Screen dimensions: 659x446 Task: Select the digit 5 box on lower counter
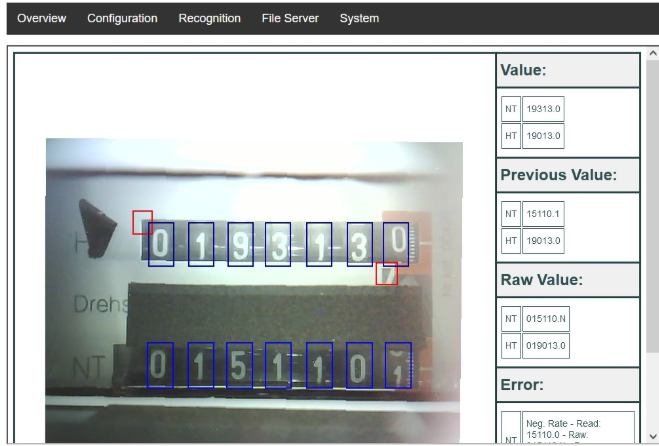(239, 365)
